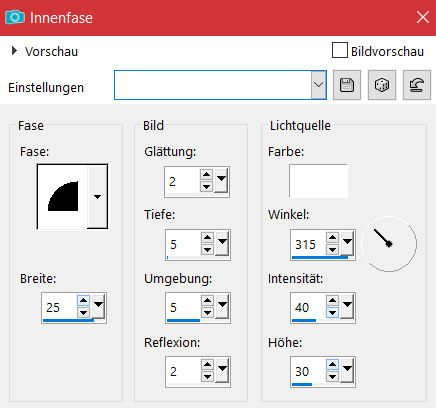Close the Innenfase dialog
The width and height of the screenshot is (436, 408).
423,17
